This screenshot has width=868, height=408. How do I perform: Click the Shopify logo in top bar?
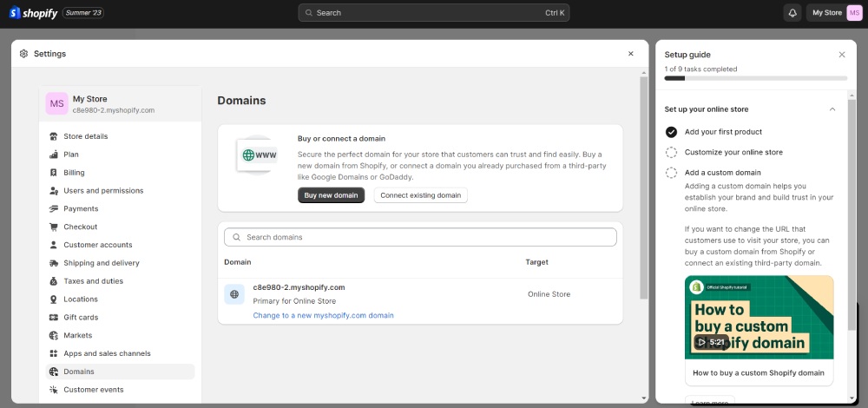(x=33, y=13)
